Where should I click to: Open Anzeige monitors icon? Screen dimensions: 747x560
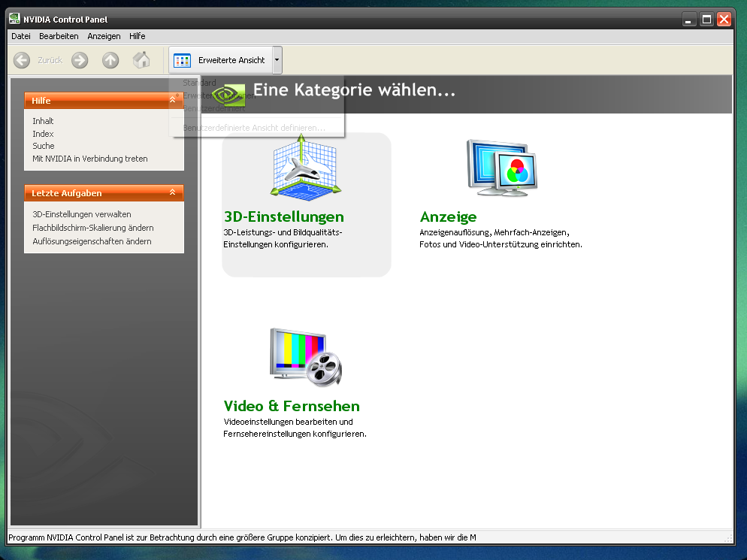tap(502, 168)
